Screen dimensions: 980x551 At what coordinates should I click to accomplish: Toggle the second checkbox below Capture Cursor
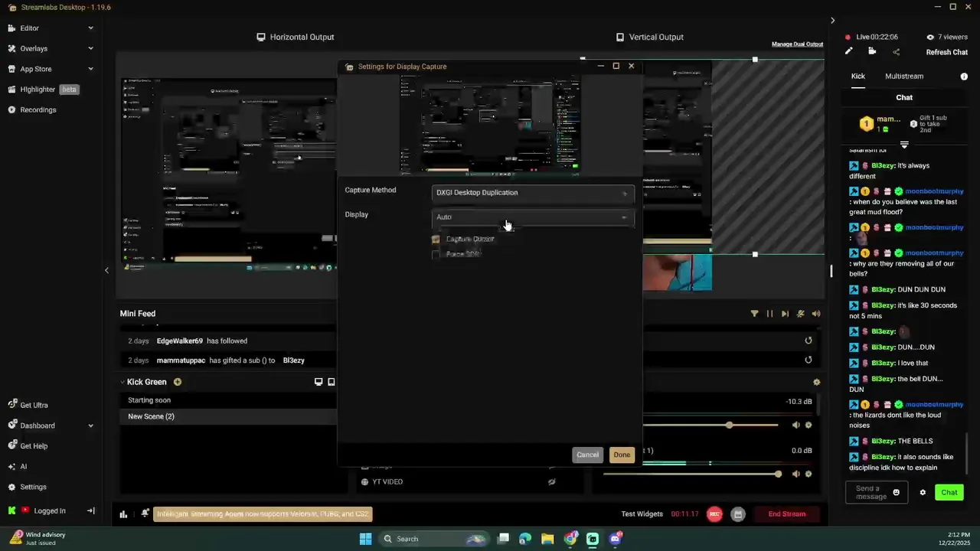pyautogui.click(x=436, y=254)
